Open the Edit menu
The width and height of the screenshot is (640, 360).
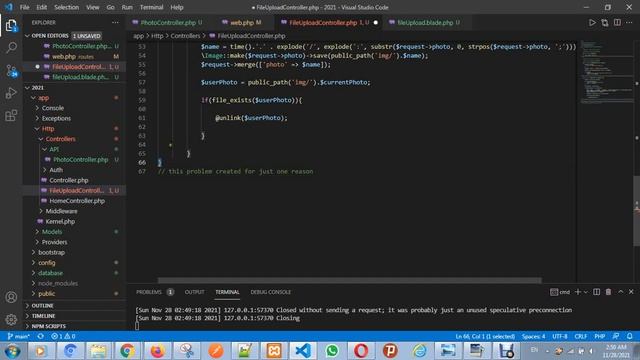tap(42, 7)
